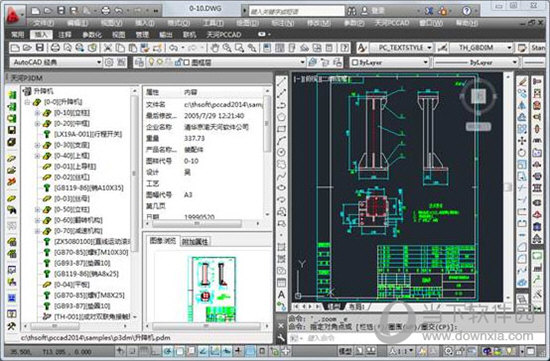This screenshot has height=361, width=550.
Task: Open the layer list dropdown
Action: [x=302, y=62]
